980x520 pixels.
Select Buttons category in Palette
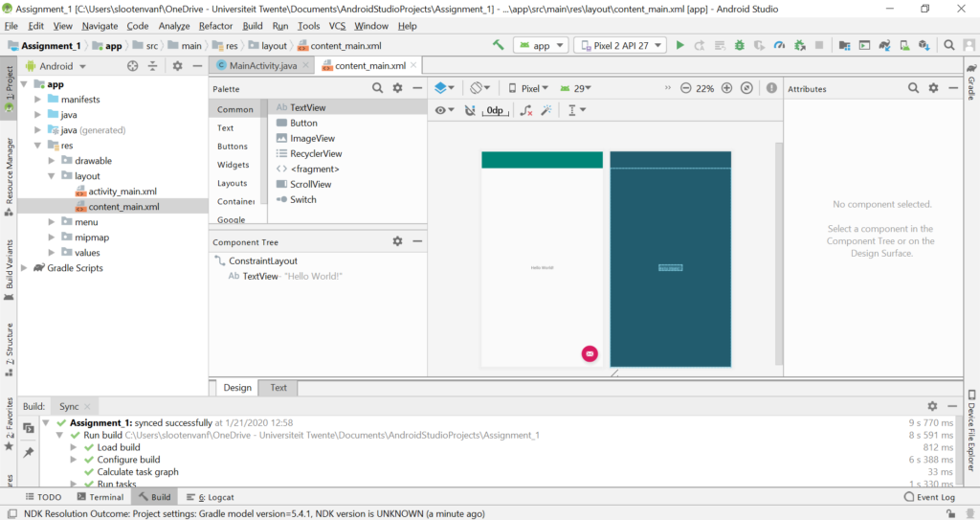233,146
